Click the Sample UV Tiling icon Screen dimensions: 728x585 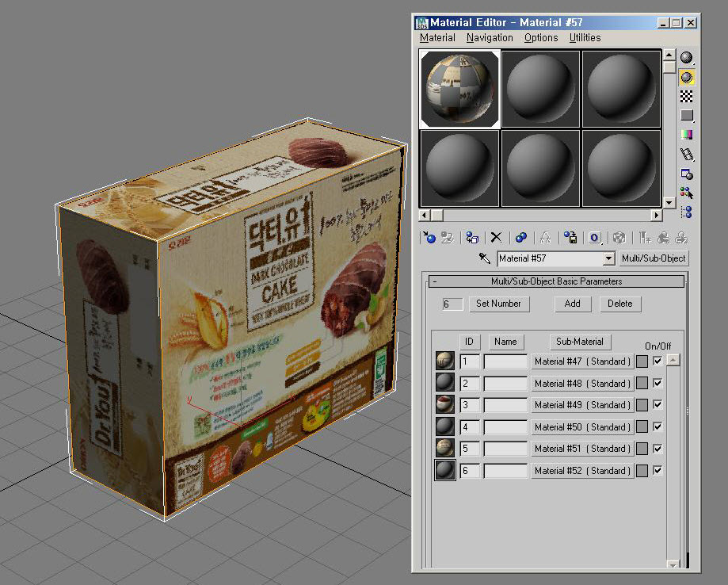click(687, 115)
